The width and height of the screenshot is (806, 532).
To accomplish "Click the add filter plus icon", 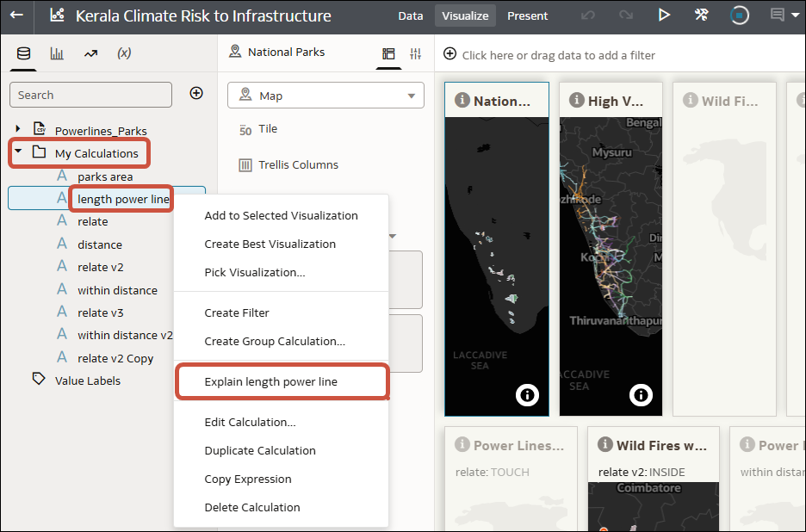I will tap(449, 53).
